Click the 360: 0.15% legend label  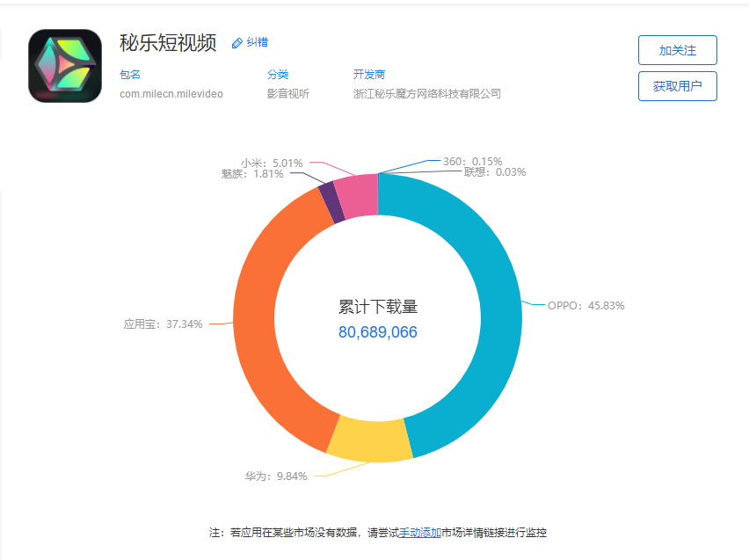[x=471, y=161]
